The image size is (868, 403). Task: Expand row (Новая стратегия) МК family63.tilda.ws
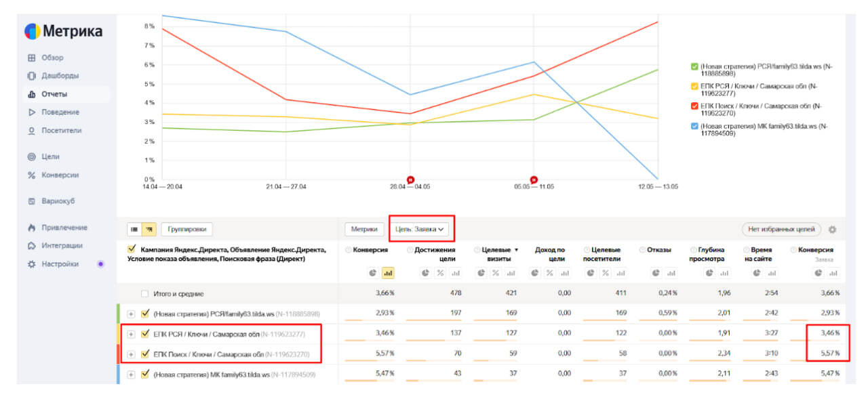pos(131,375)
